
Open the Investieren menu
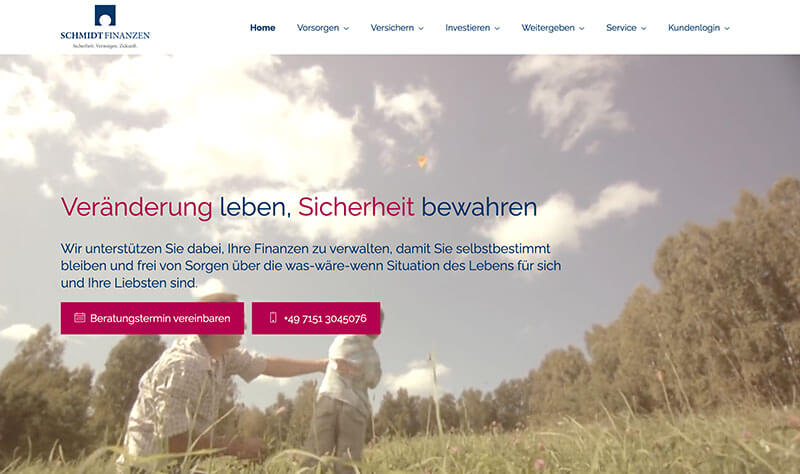click(467, 28)
